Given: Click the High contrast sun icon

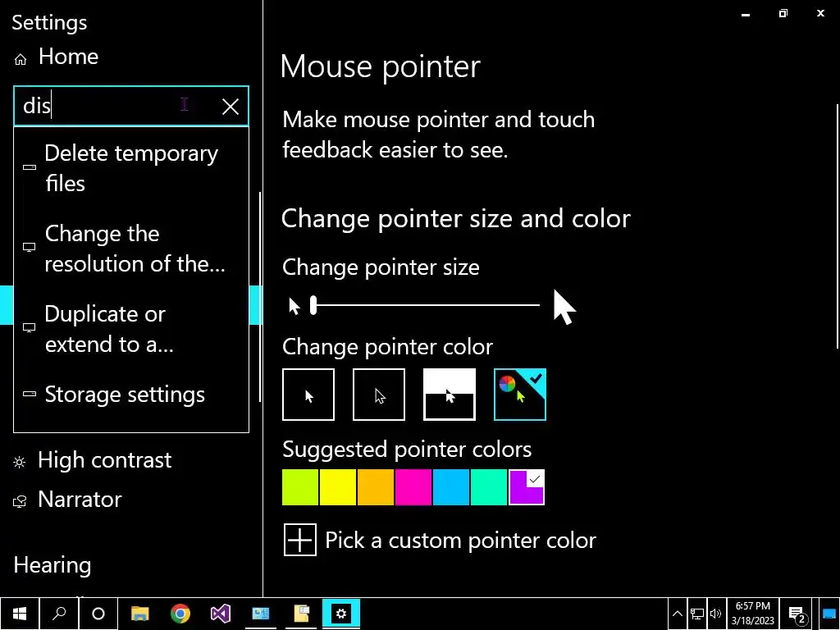Looking at the screenshot, I should [20, 462].
